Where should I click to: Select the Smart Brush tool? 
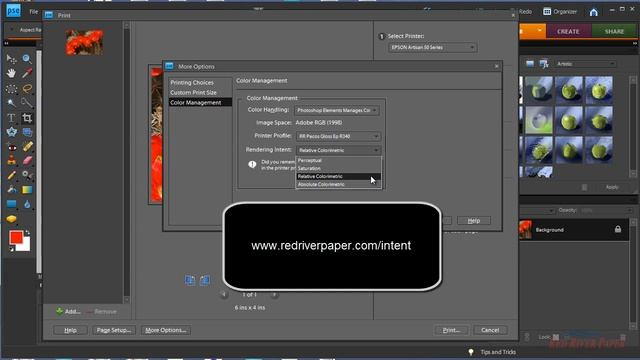pos(27,176)
